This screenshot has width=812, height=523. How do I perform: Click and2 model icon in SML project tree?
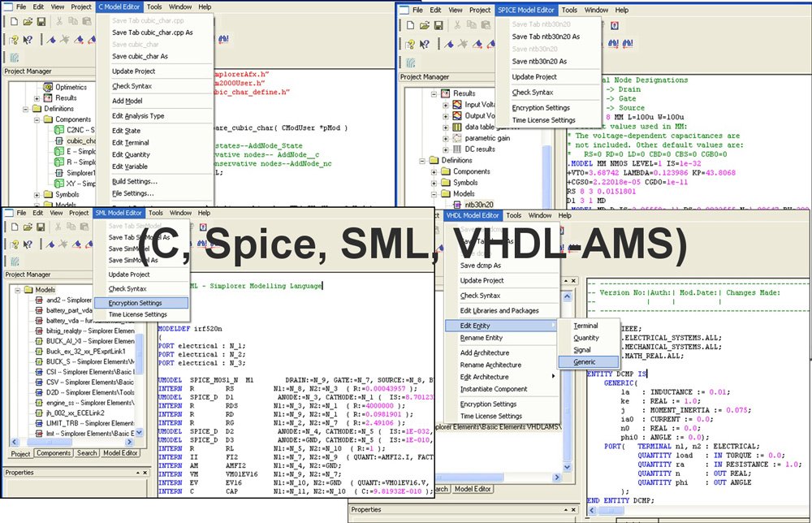tap(39, 300)
